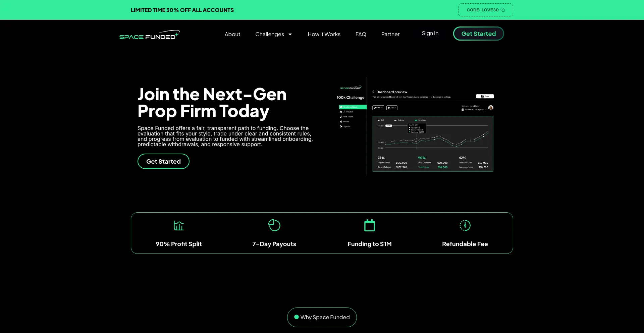The image size is (644, 333).
Task: Click the "74%" value in preview
Action: pos(381,158)
